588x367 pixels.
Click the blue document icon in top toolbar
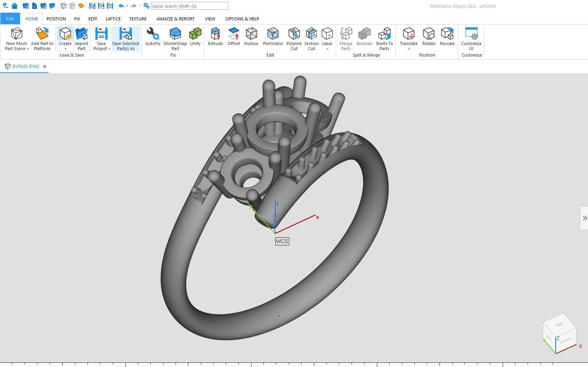point(34,6)
